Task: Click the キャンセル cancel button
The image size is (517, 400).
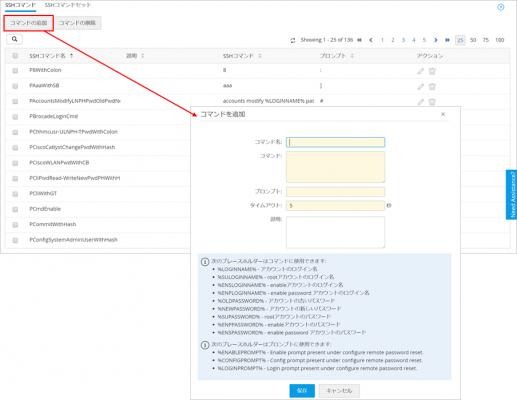Action: [x=339, y=391]
